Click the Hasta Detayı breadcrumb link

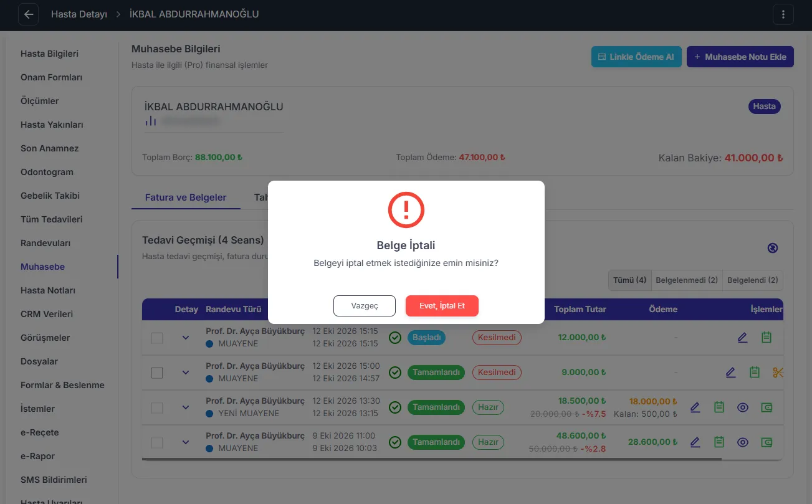tap(79, 14)
